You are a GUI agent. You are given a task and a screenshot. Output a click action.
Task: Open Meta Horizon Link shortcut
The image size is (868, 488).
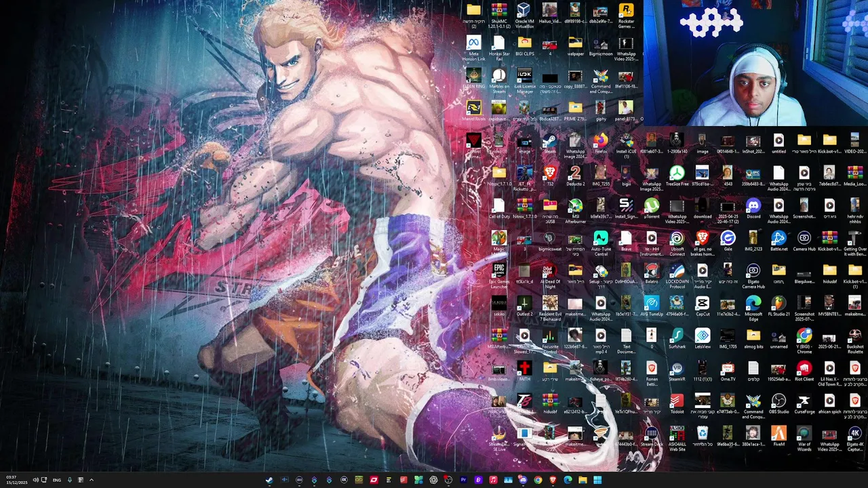point(473,47)
